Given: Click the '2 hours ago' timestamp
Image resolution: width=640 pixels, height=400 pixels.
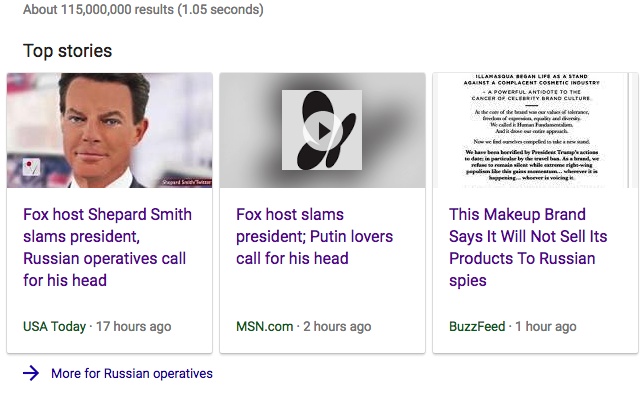Looking at the screenshot, I should click(x=337, y=326).
